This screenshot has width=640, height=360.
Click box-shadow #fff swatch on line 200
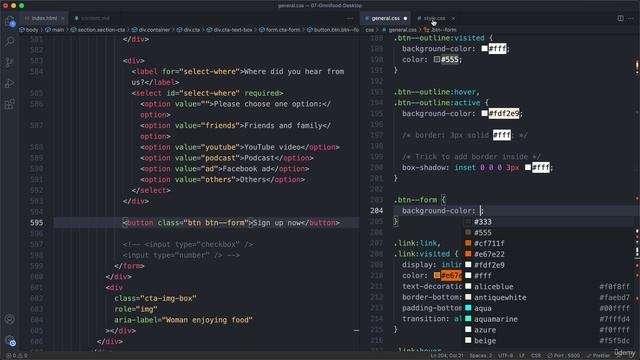tap(528, 167)
